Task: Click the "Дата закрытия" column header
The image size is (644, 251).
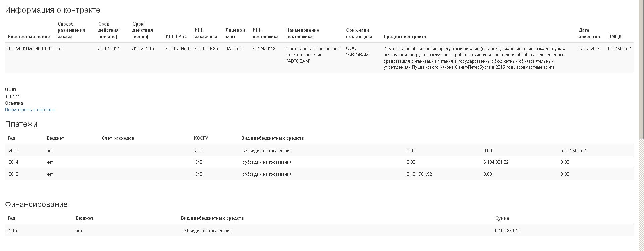Action: tap(589, 33)
